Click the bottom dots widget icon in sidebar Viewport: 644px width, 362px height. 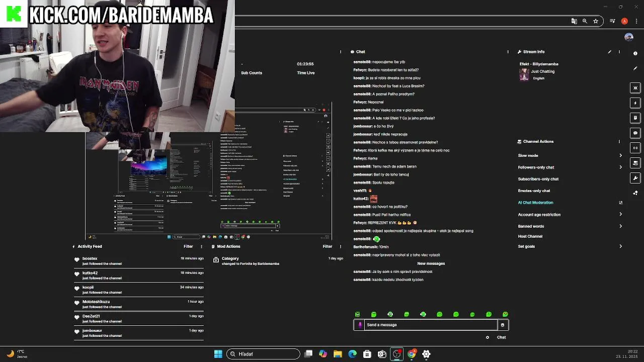click(635, 193)
